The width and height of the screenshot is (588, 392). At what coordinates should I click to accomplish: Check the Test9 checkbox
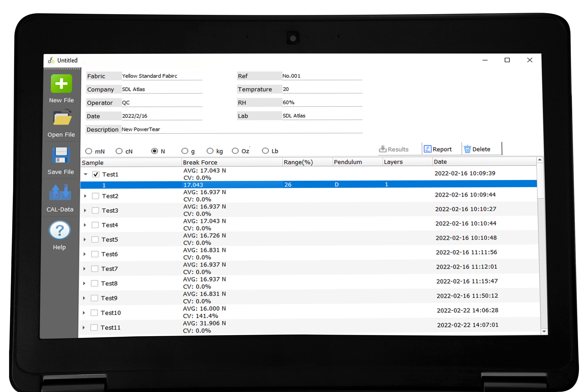point(94,298)
